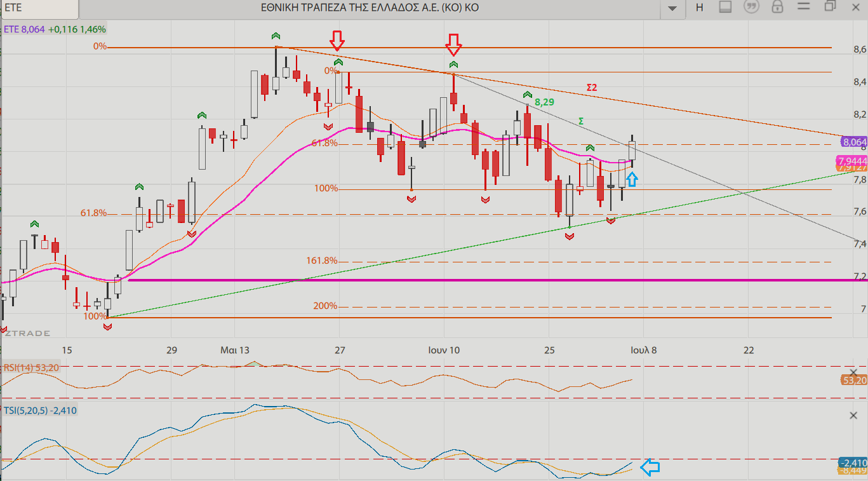Click the Ιουλ 8 date label
This screenshot has width=868, height=481.
pyautogui.click(x=644, y=350)
